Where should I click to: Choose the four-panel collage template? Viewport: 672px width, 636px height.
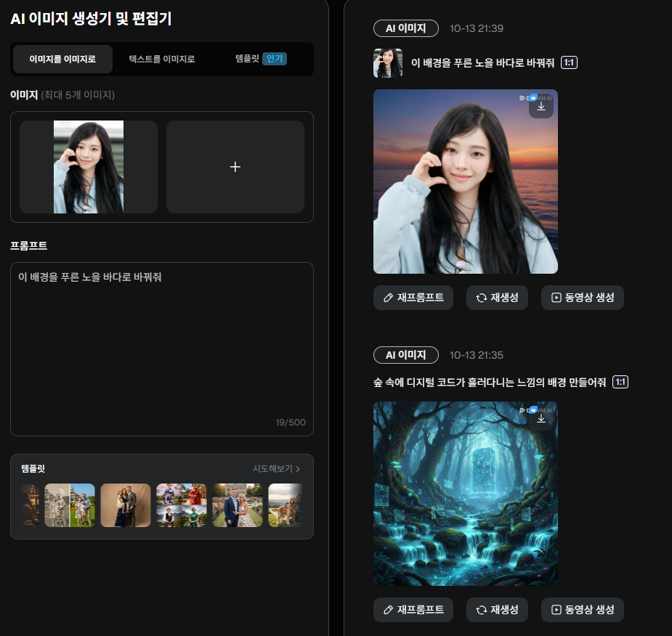point(182,505)
